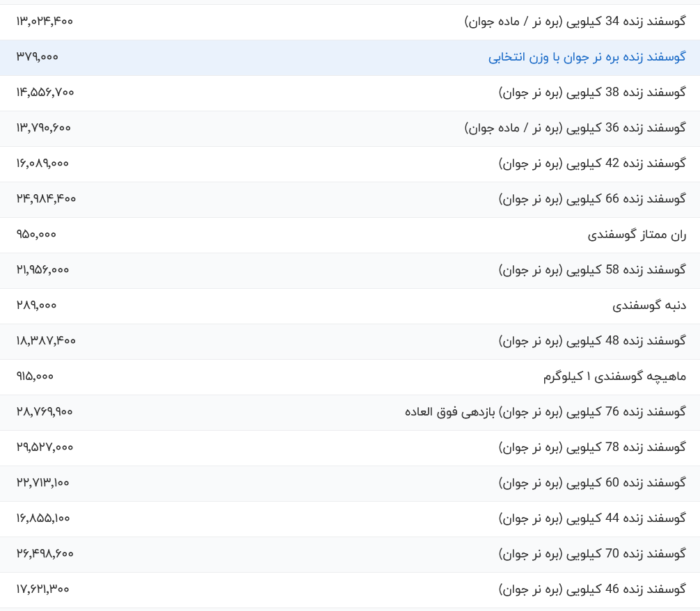Click the highlighted link گوسفند زنده بره نر جوان با وزن انتخابی
This screenshot has height=611, width=700.
pyautogui.click(x=587, y=57)
